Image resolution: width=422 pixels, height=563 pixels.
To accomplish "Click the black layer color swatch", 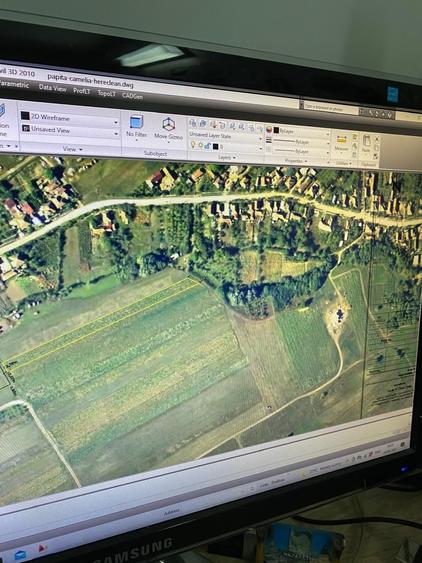I will click(x=215, y=146).
